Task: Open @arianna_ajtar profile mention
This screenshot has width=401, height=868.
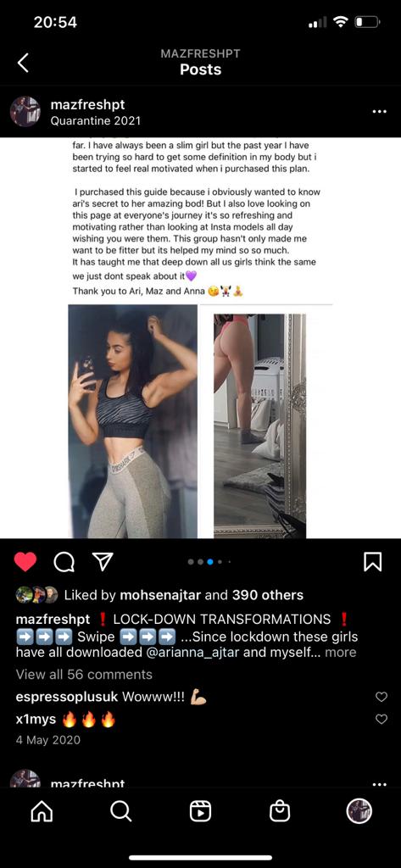Action: pyautogui.click(x=192, y=653)
